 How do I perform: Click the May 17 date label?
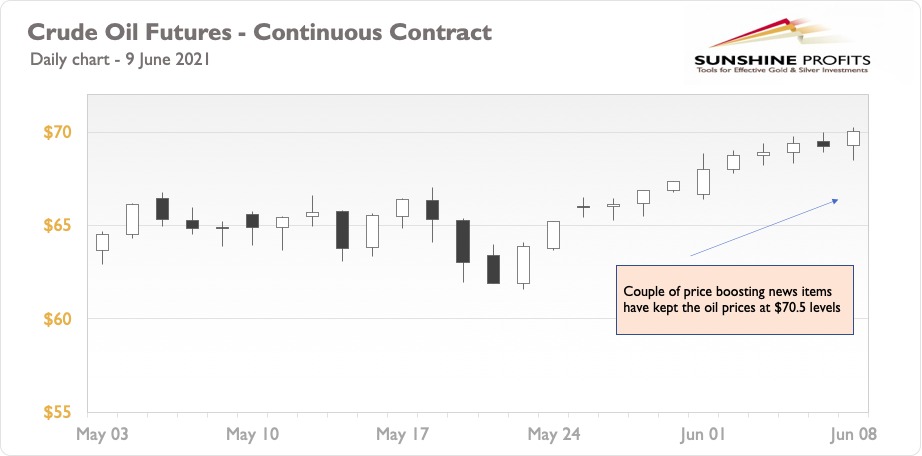(403, 435)
